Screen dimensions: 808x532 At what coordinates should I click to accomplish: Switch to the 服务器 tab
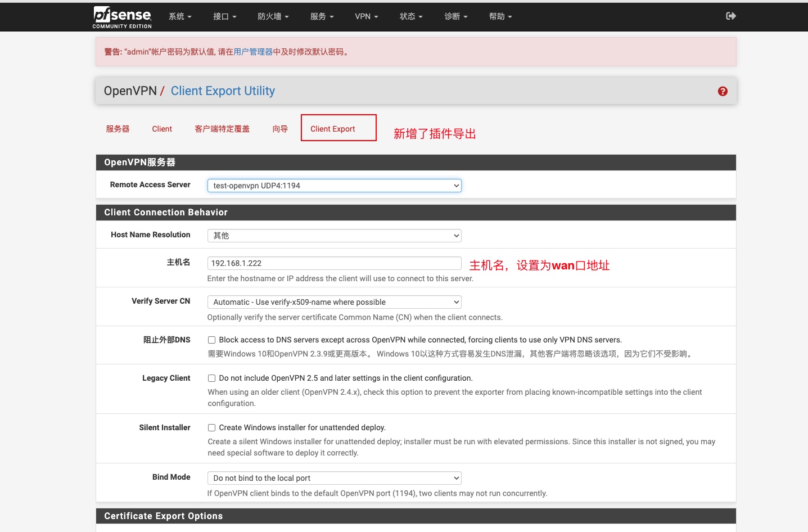coord(118,129)
